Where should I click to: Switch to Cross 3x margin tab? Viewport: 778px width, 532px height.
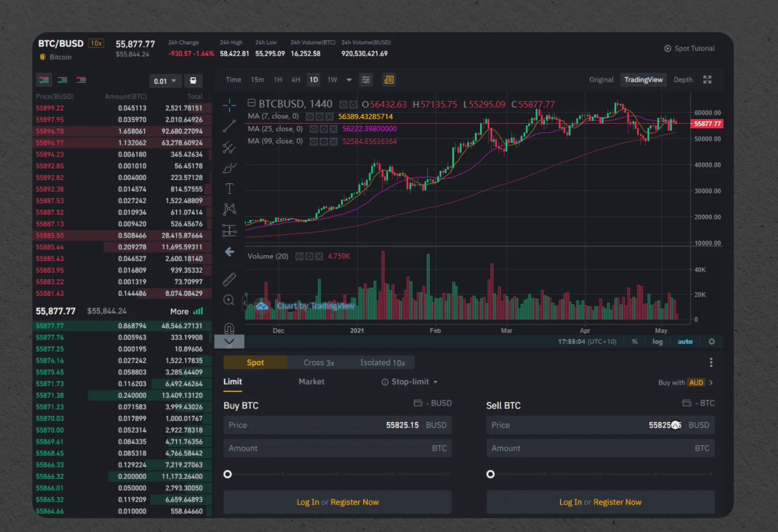[319, 363]
